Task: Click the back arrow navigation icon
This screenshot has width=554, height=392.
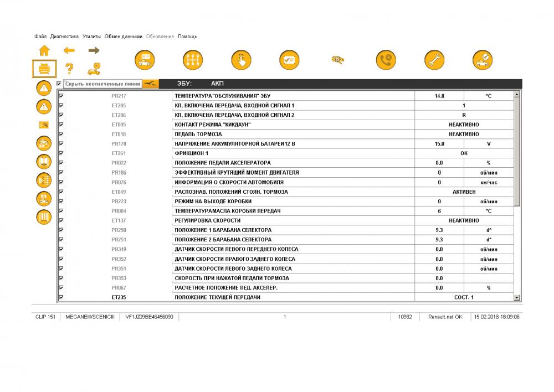Action: point(69,50)
